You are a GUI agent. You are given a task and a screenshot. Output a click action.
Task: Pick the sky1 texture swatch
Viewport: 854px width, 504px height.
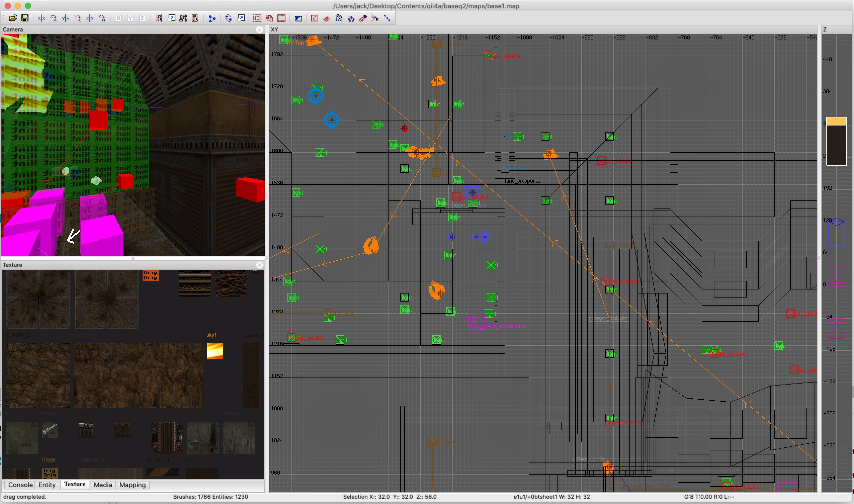[x=215, y=351]
